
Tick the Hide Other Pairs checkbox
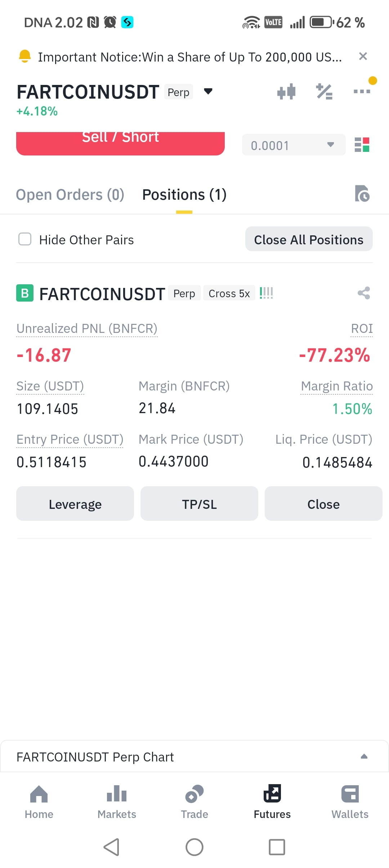click(x=25, y=239)
